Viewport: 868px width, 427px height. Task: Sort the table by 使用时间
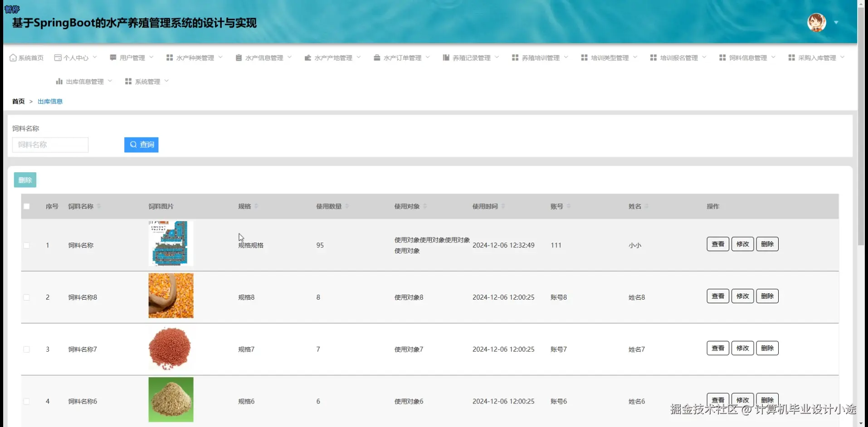[x=503, y=206]
